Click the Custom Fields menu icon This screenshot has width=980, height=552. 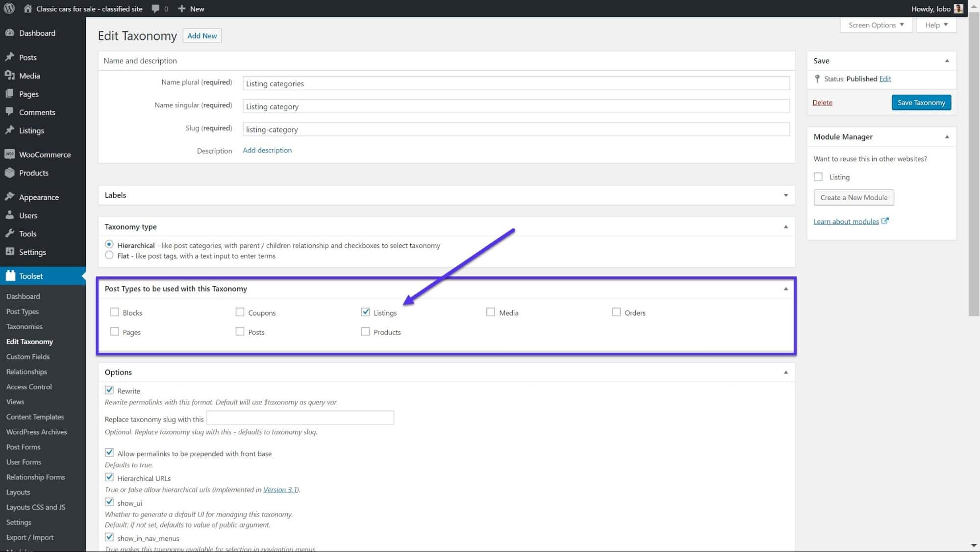tap(27, 356)
